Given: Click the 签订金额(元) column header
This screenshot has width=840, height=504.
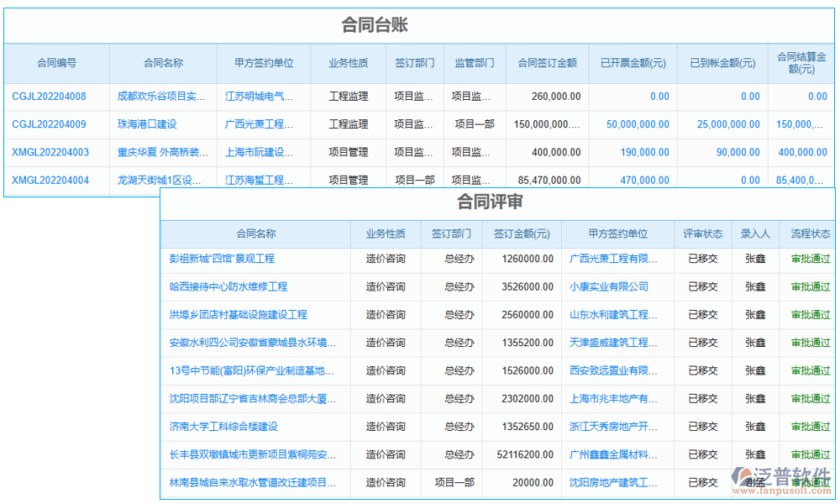Looking at the screenshot, I should pos(522,234).
